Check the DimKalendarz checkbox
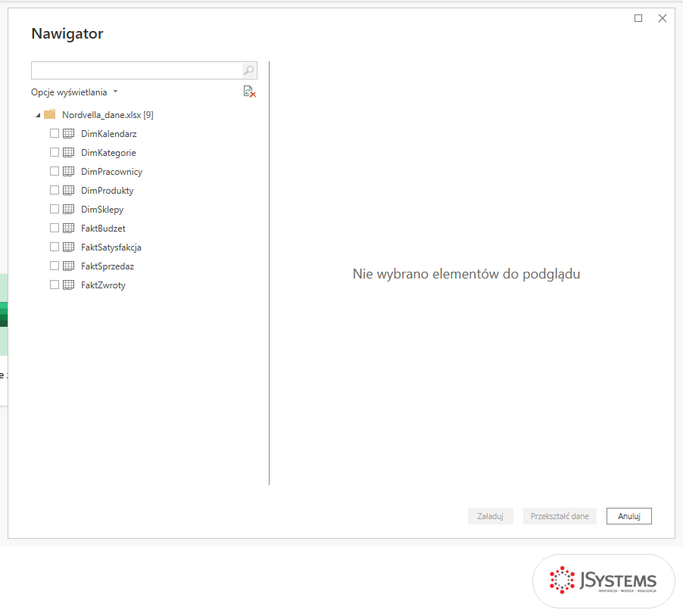683x616 pixels. [55, 133]
